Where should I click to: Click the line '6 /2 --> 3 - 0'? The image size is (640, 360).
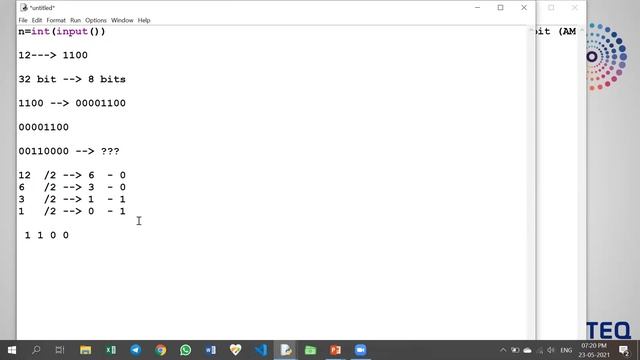tap(72, 187)
